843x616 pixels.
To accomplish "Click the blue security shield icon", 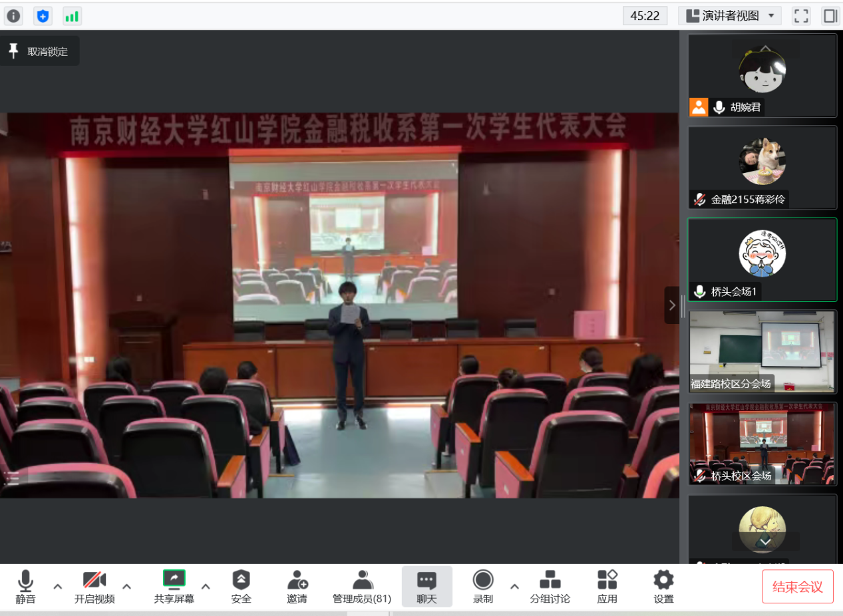I will [x=43, y=16].
